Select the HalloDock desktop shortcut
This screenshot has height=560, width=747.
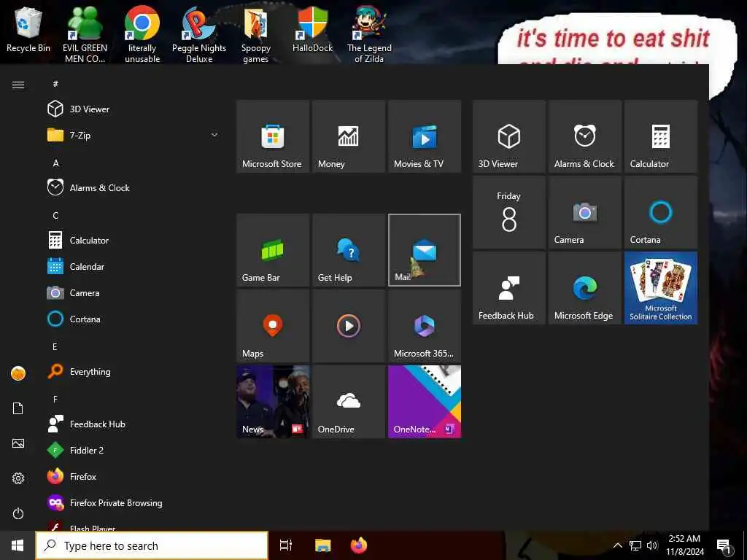[x=312, y=29]
